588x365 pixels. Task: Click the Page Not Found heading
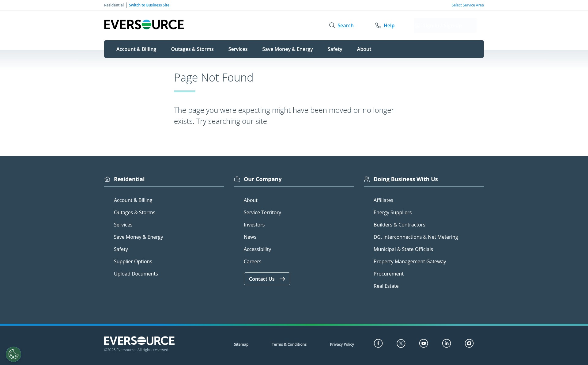[x=213, y=78]
